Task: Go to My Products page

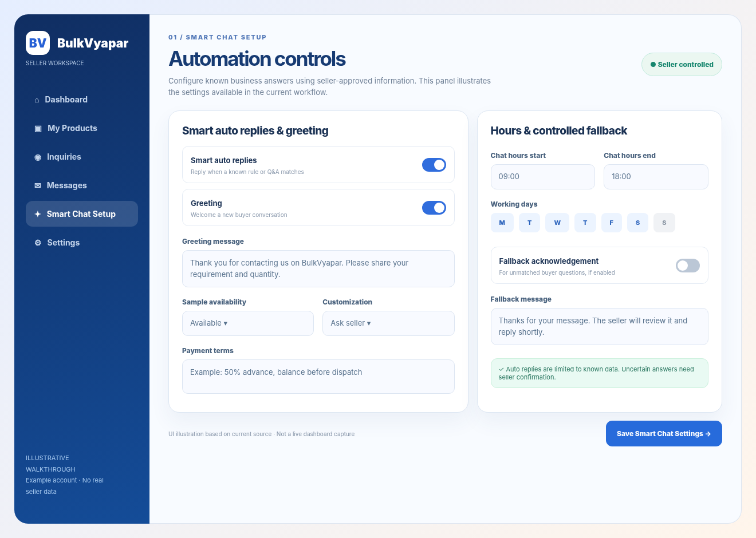Action: click(x=82, y=128)
